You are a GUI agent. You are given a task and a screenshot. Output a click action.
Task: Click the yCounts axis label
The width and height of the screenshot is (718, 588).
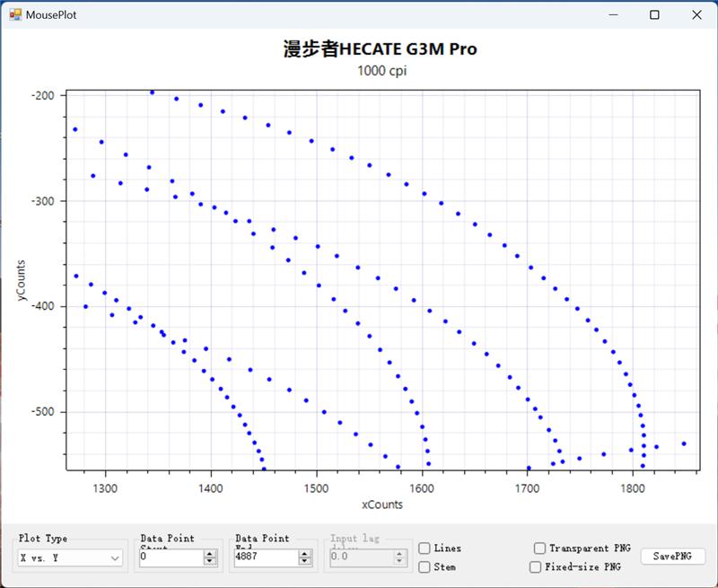(22, 281)
